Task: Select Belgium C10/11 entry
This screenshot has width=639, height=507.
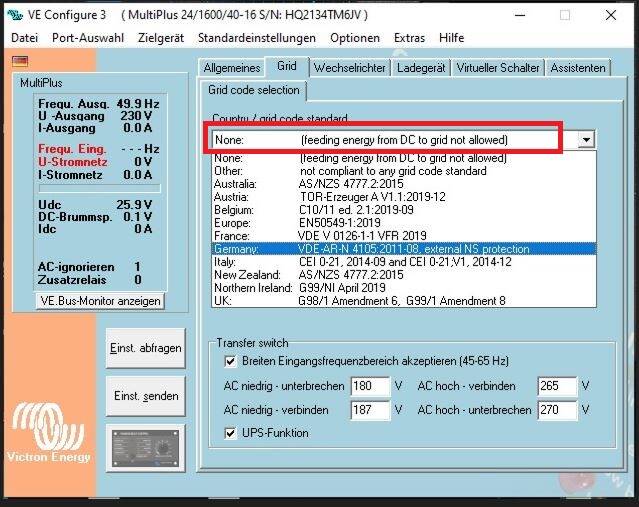Action: coord(404,210)
